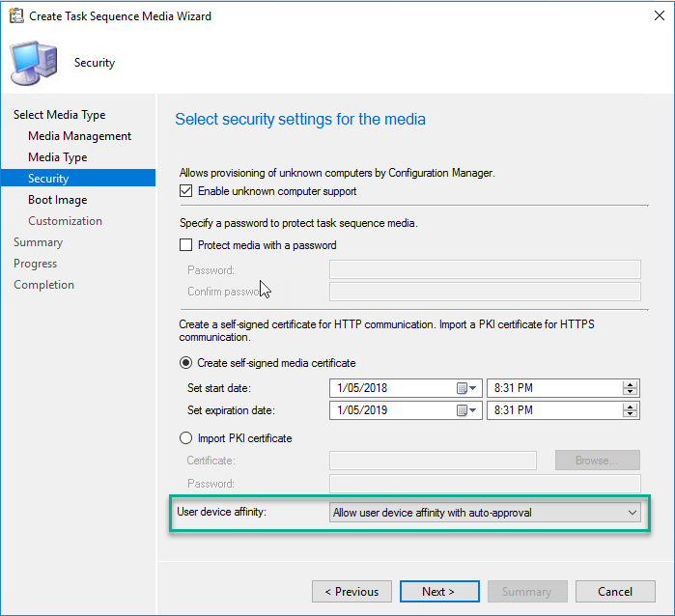This screenshot has width=675, height=616.
Task: Disable unknown computer support checkbox
Action: coord(186,191)
